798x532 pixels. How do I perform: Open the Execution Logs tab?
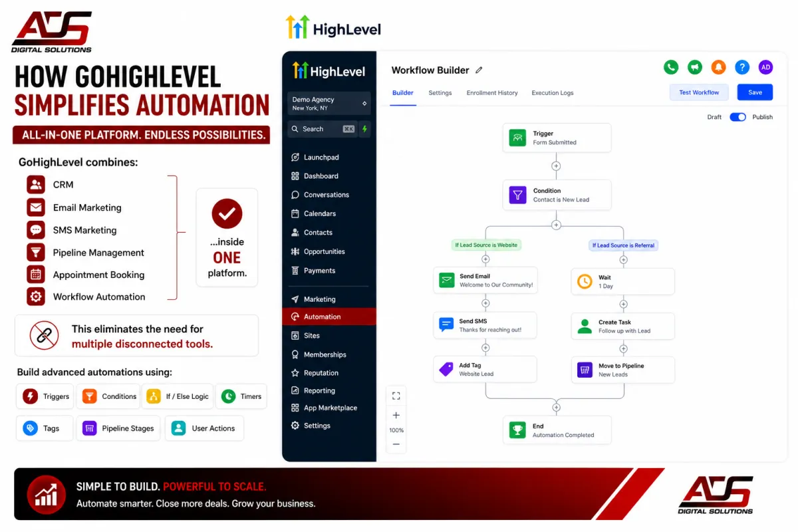pos(553,93)
